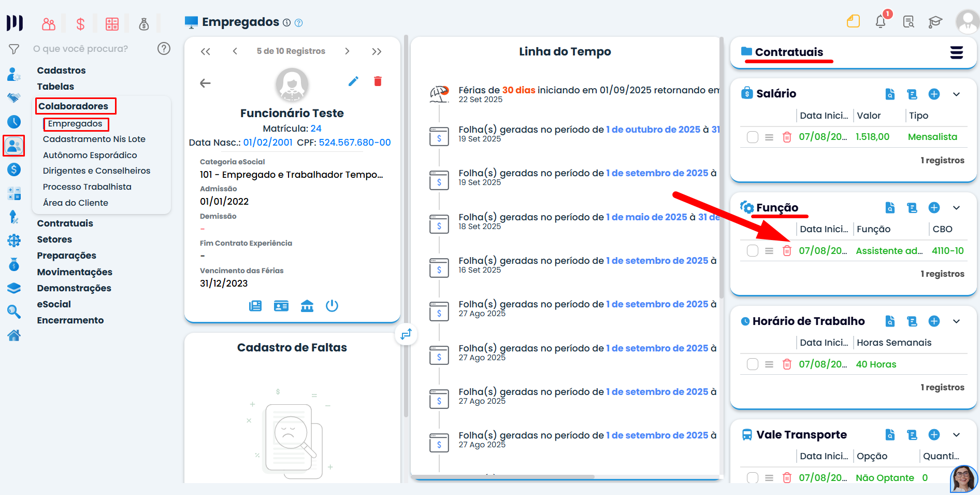Tick the checkbox of the Função row
Viewport: 980px width, 495px height.
click(753, 251)
